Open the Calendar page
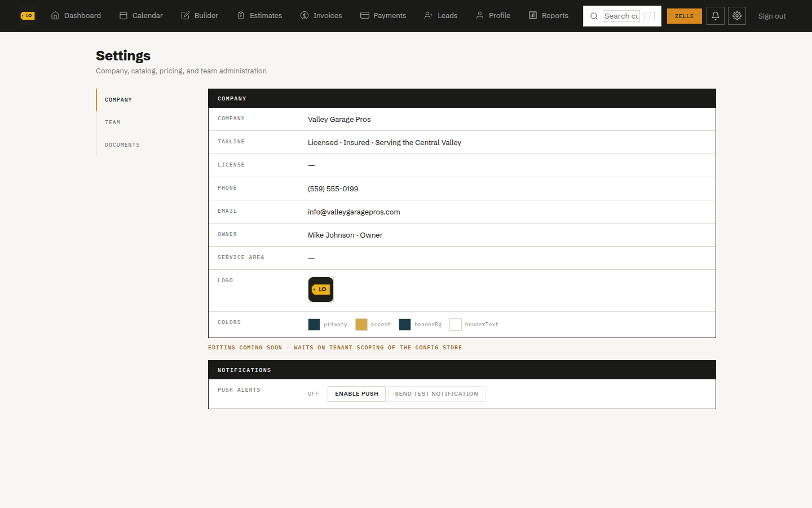The image size is (812, 508). tap(141, 16)
